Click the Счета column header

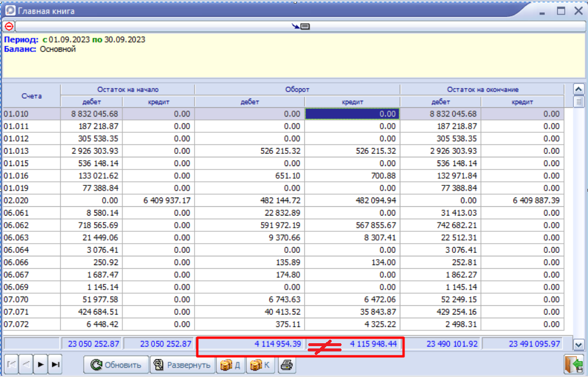[31, 96]
